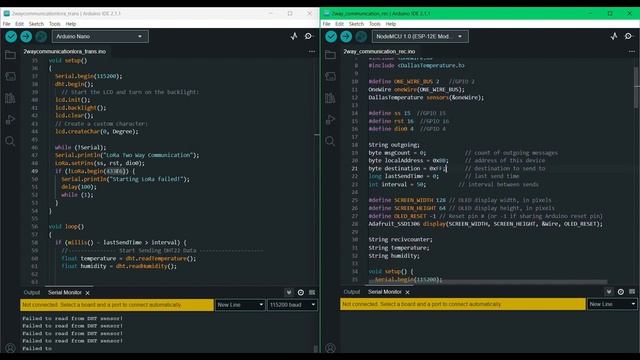Image resolution: width=640 pixels, height=360 pixels.
Task: Open Help menu in left window
Action: click(x=71, y=24)
